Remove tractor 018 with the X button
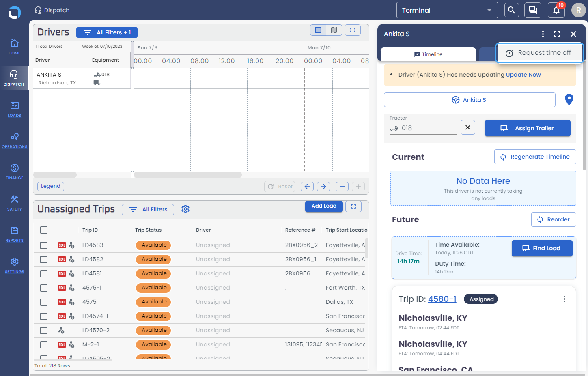 click(468, 127)
